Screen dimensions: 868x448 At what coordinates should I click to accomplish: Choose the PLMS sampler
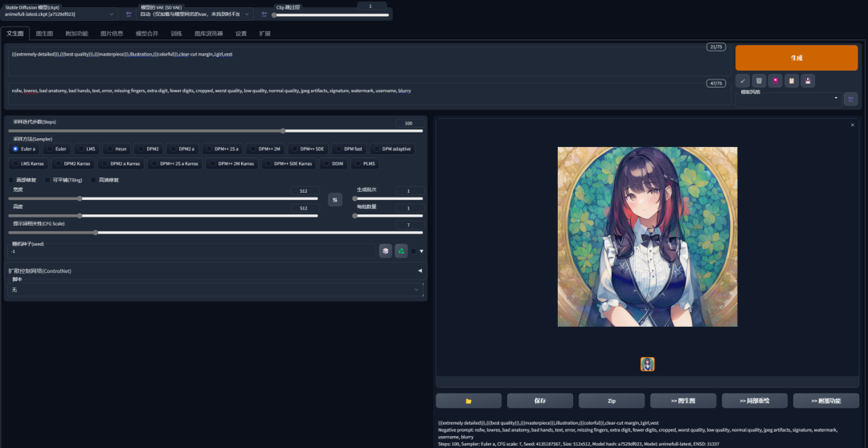tap(365, 164)
